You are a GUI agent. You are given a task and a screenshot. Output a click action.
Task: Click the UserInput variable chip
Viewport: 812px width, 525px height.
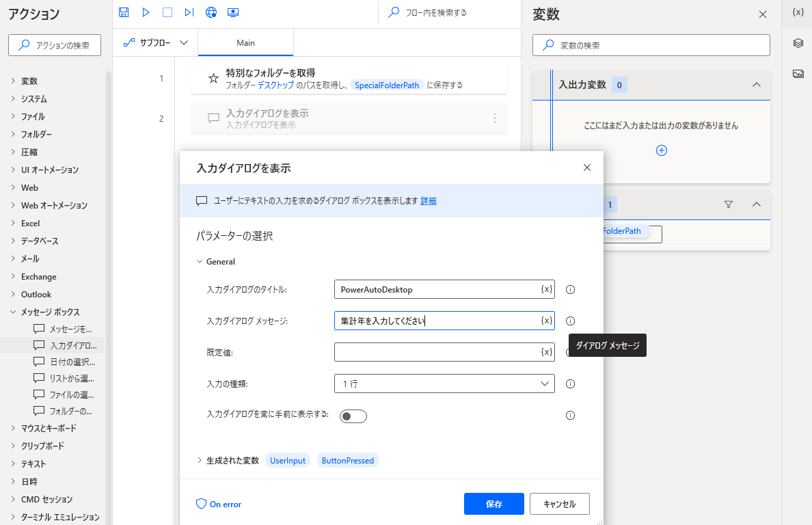coord(287,460)
